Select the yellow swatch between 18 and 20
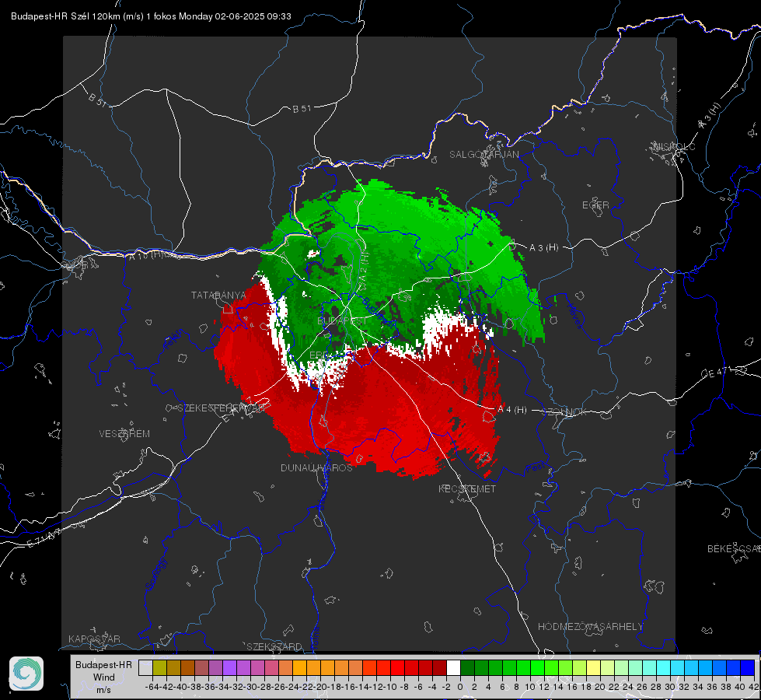This screenshot has width=761, height=700. coord(593,667)
